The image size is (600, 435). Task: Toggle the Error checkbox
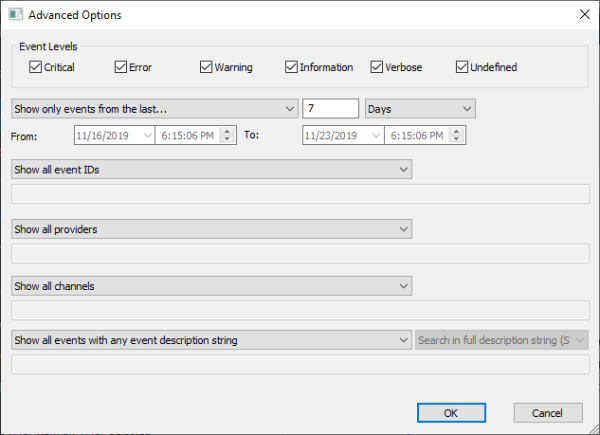[121, 68]
